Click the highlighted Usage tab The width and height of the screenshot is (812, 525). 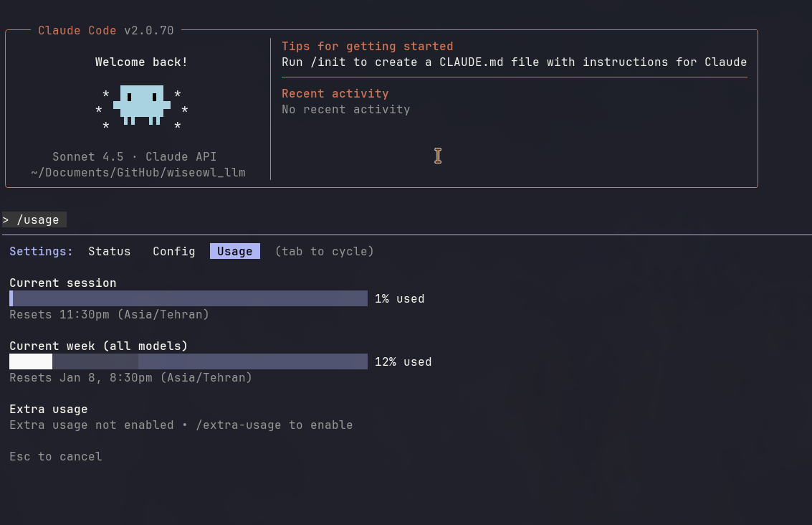[x=234, y=251]
